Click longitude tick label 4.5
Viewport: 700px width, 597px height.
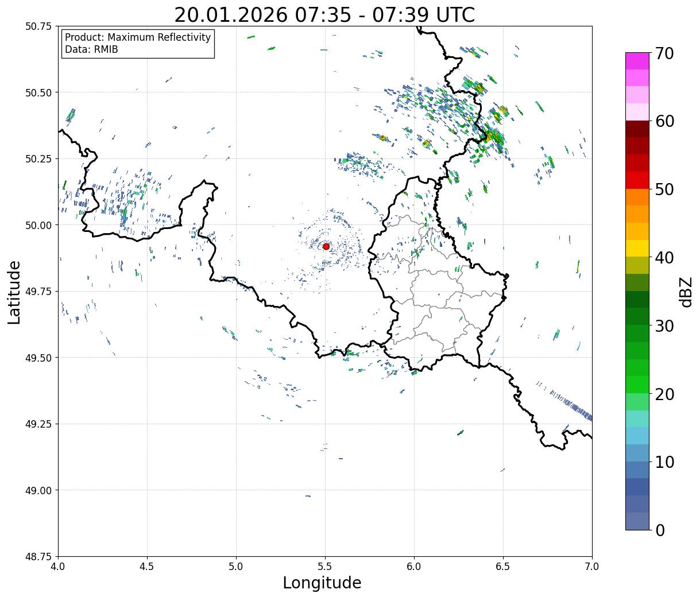(147, 567)
